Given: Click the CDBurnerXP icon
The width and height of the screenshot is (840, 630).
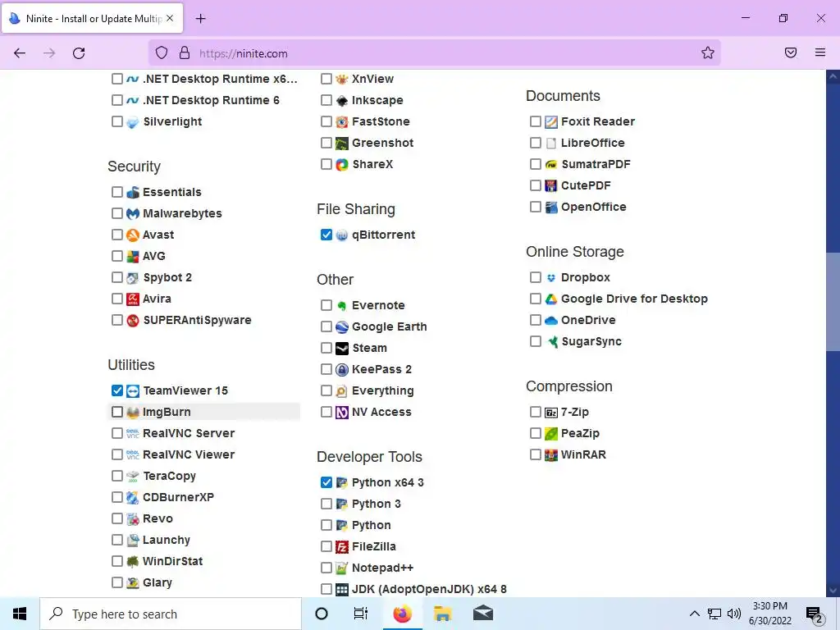Looking at the screenshot, I should [x=132, y=498].
